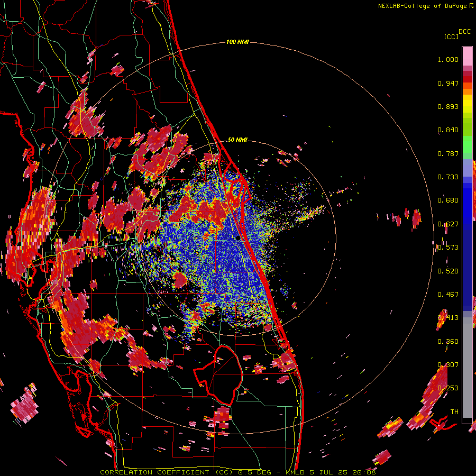The image size is (476, 476).
Task: Click the 0.520 color bar value
Action: pos(448,271)
